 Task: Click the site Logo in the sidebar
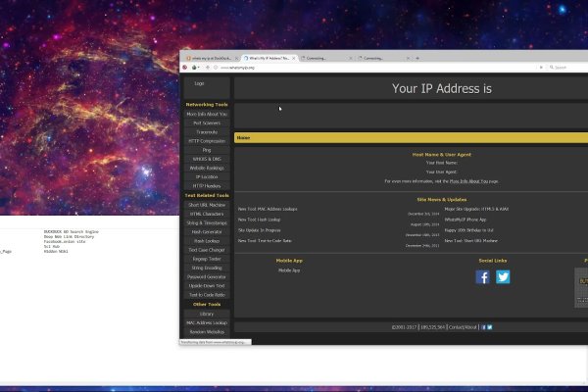coord(199,83)
